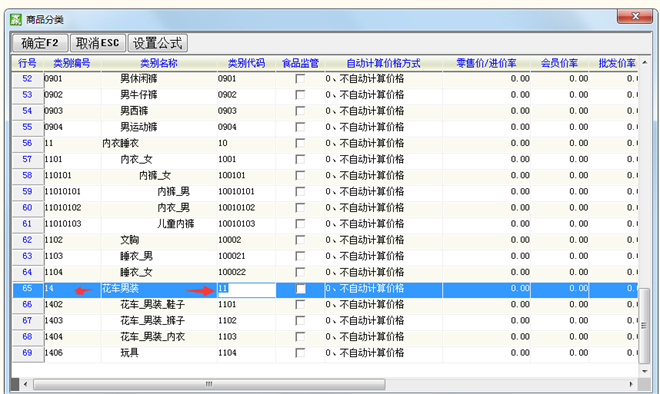This screenshot has width=660, height=394.
Task: Click the 类别名称 column header
Action: [x=159, y=64]
